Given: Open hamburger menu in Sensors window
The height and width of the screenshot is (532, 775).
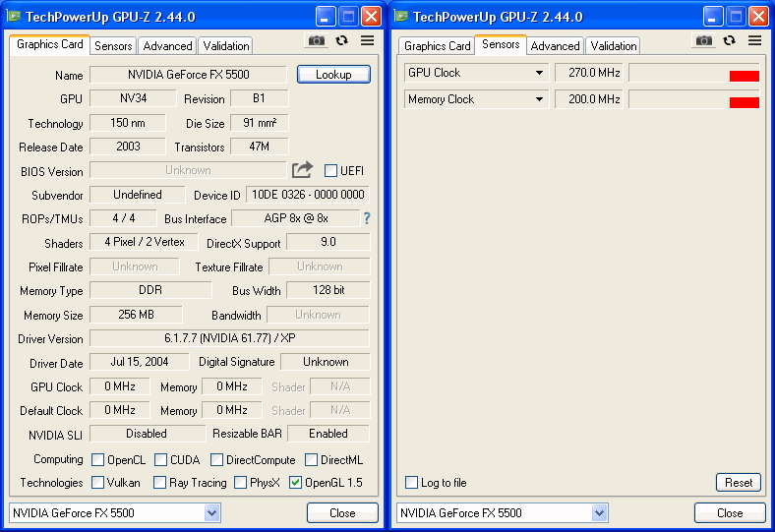Looking at the screenshot, I should pyautogui.click(x=754, y=40).
